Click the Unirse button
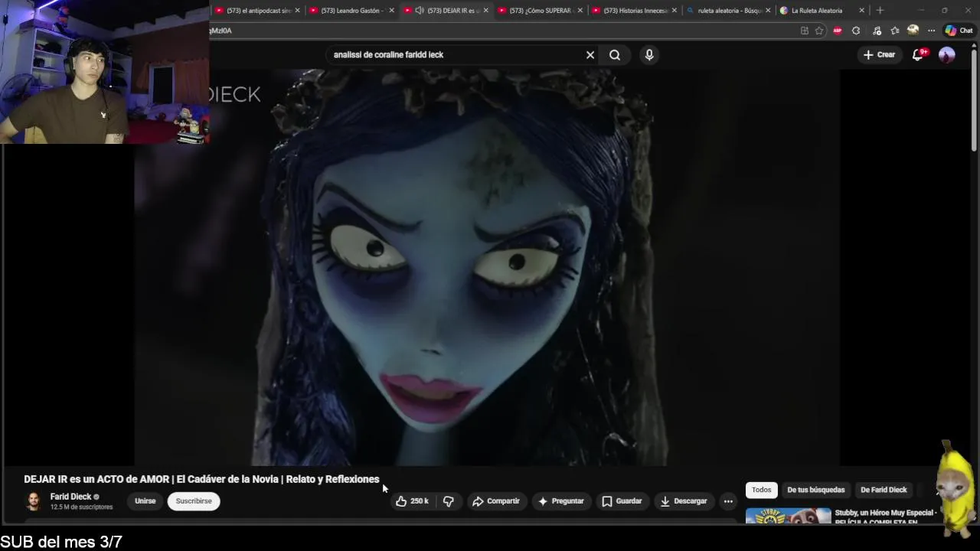 (145, 501)
